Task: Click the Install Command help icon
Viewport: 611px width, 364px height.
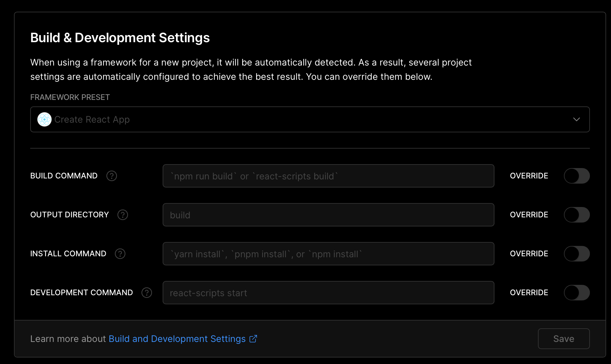Action: 120,254
